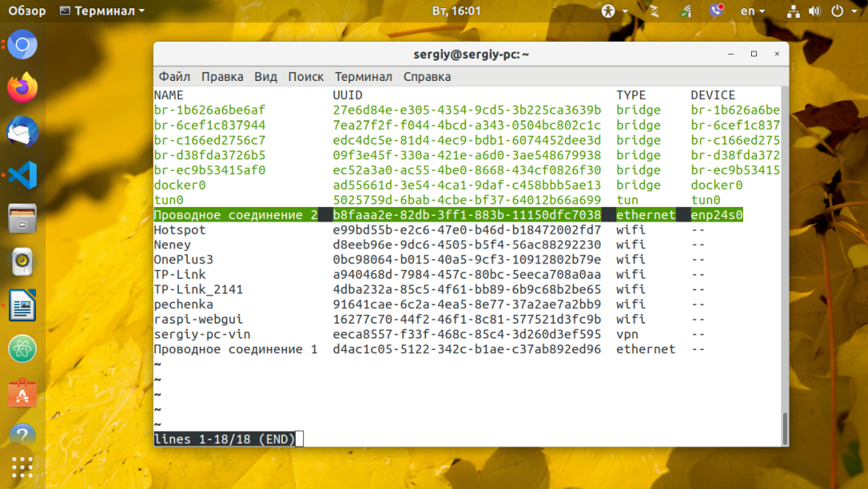Viewport: 868px width, 489px height.
Task: Launch Firefox from the dock
Action: tap(22, 88)
